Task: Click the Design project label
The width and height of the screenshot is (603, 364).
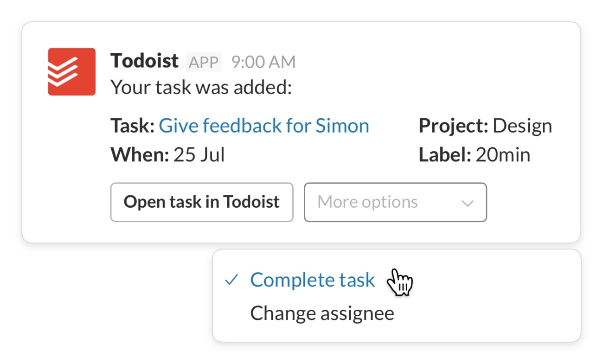Action: point(522,125)
